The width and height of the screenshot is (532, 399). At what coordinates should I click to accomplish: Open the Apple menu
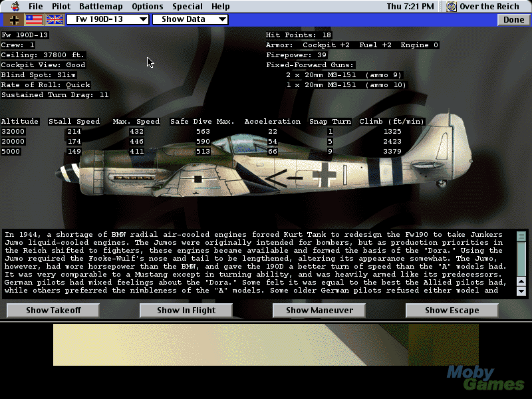(15, 7)
